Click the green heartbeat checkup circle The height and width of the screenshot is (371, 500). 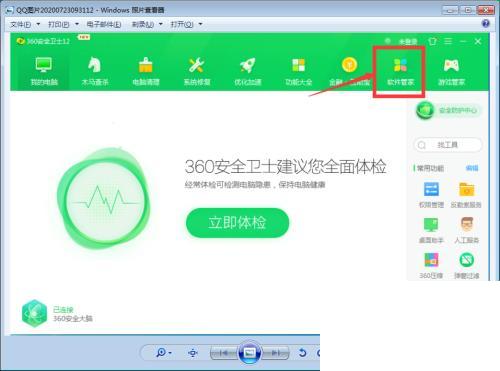[104, 199]
